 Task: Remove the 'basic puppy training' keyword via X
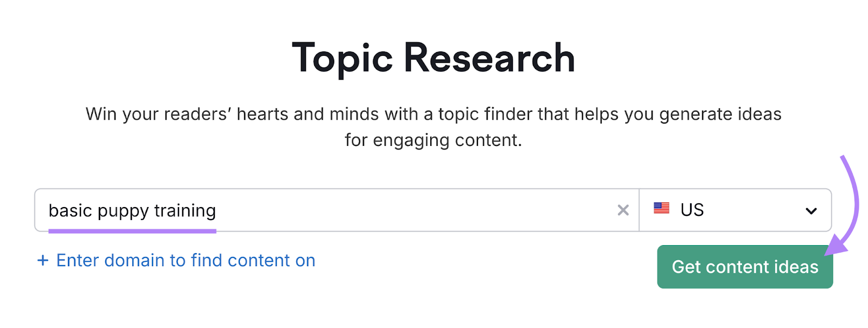pyautogui.click(x=623, y=210)
